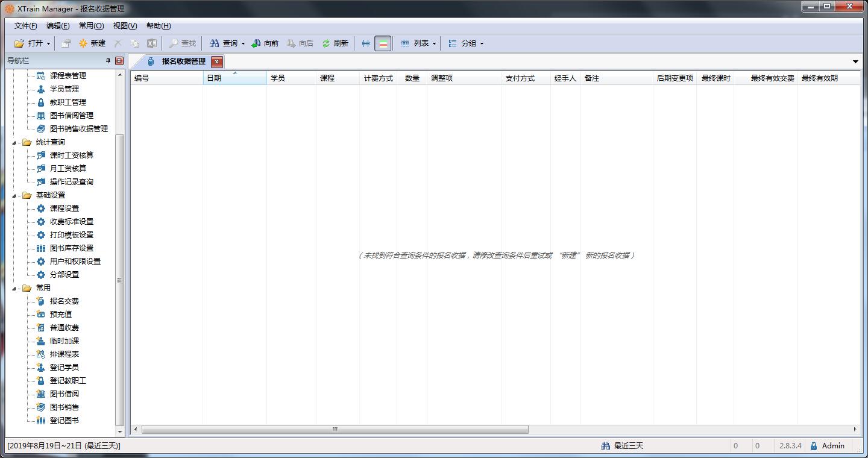Open 用户和权限设置 in the tree
Viewport: 868px width, 458px height.
click(x=75, y=262)
